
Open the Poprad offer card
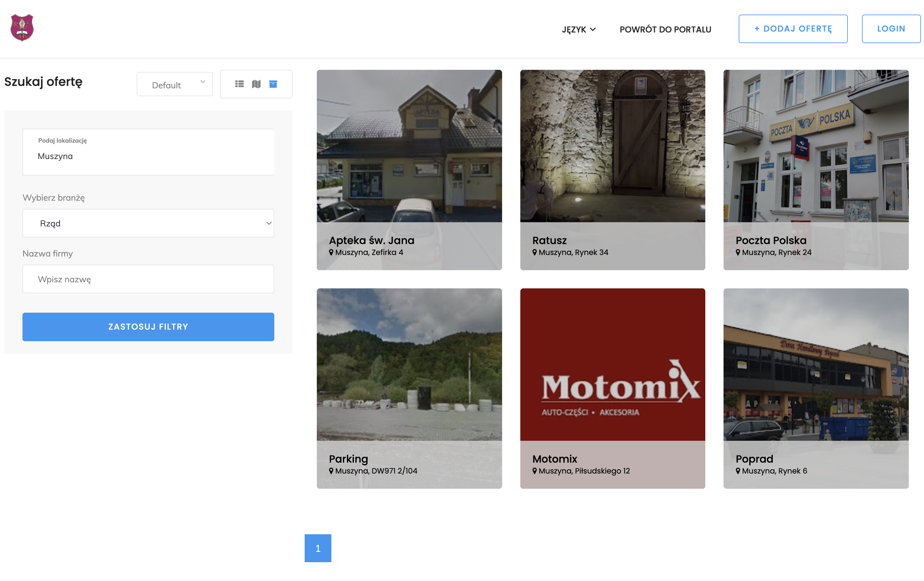coord(816,388)
